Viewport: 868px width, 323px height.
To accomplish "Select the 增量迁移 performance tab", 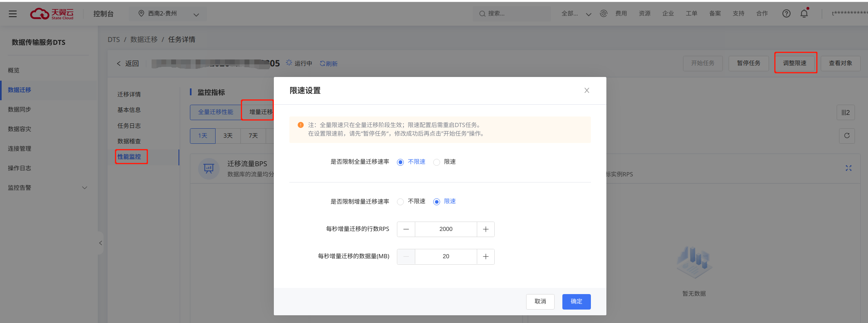I will coord(258,112).
